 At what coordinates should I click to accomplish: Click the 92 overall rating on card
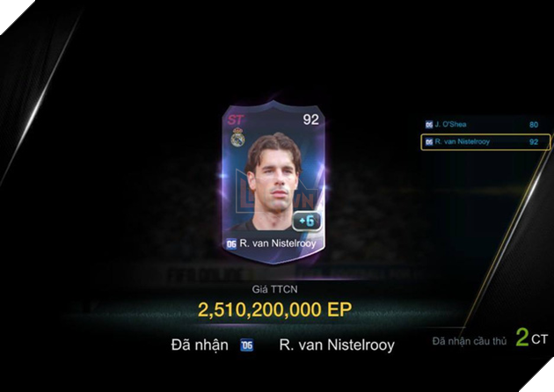tap(311, 120)
